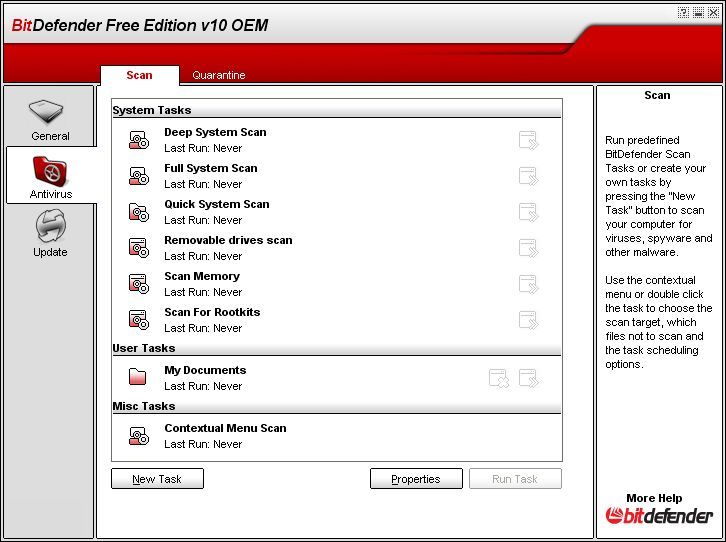Click the Scan For Rootkits task icon
The width and height of the screenshot is (726, 542).
[138, 320]
